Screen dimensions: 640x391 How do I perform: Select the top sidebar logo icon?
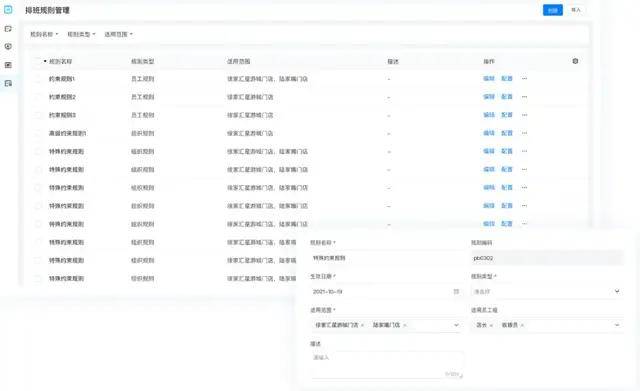pyautogui.click(x=8, y=10)
